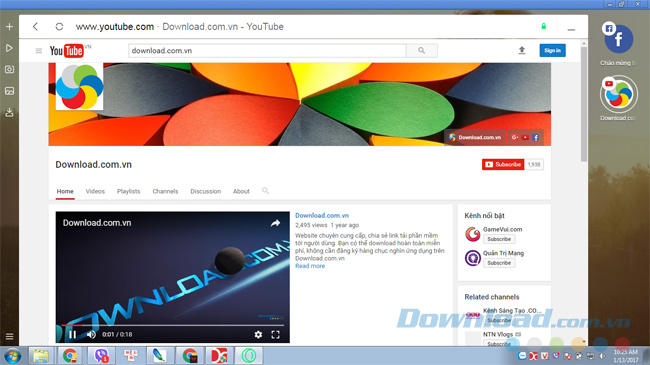Open Discussion tab
Screen dimensions: 650x365
[x=206, y=191]
